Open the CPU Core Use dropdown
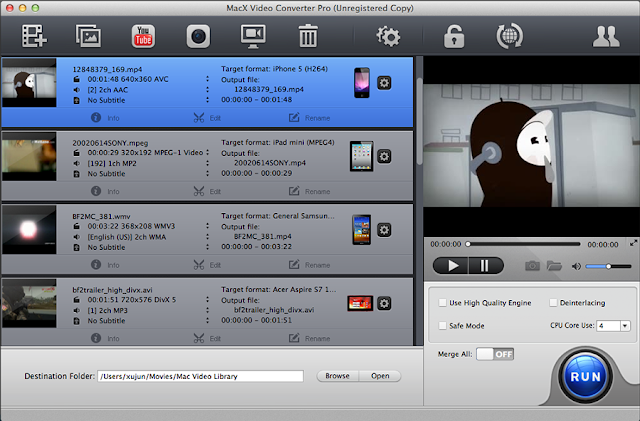The width and height of the screenshot is (640, 421). click(x=613, y=325)
